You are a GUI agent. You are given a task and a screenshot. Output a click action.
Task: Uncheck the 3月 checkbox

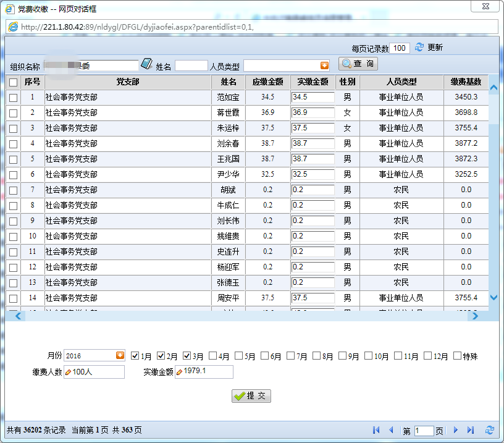pos(187,355)
